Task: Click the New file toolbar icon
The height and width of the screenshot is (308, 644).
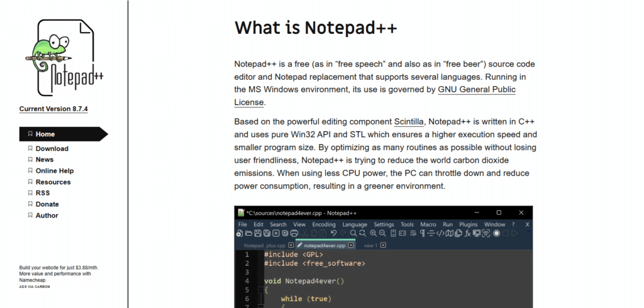Action: [x=240, y=233]
